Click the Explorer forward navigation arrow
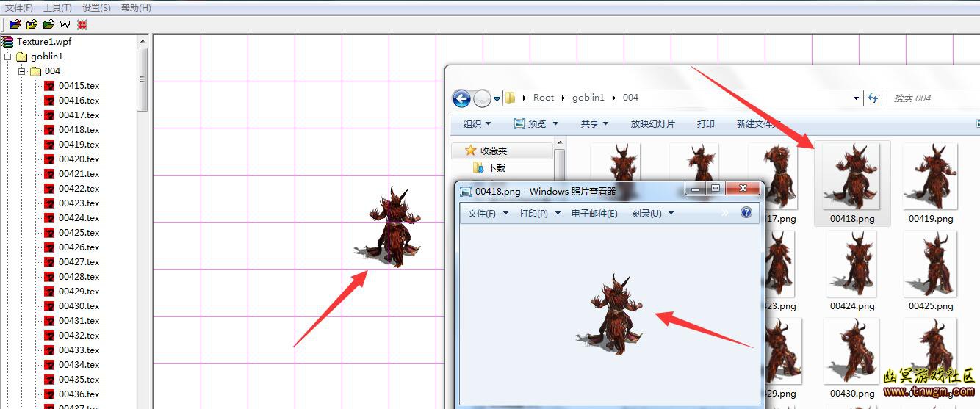The image size is (980, 409). (x=482, y=98)
